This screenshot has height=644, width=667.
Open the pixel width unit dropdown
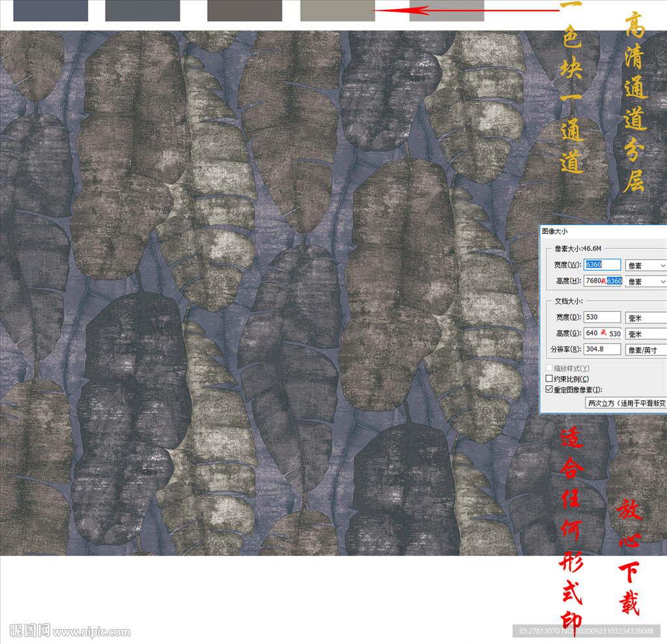pos(646,266)
